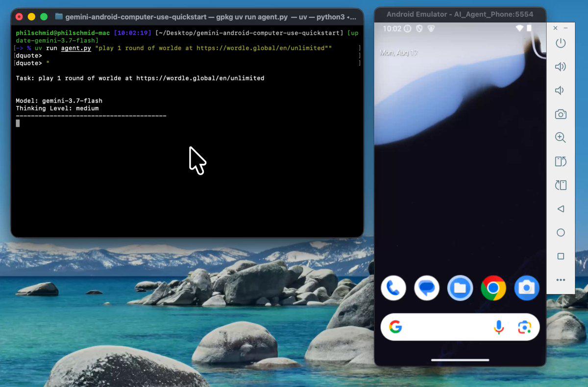588x387 pixels.
Task: Lower emulator volume with Volume Down icon
Action: coord(560,91)
